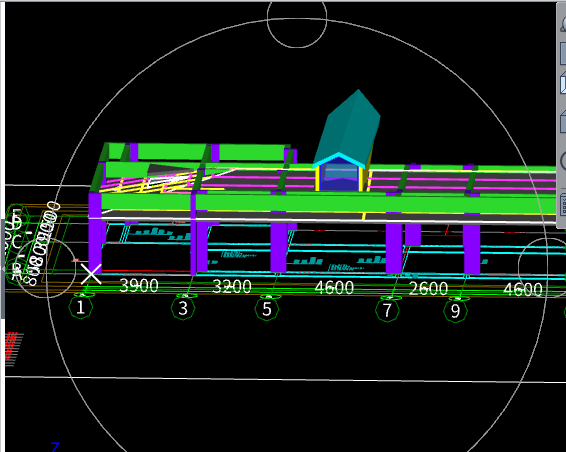The width and height of the screenshot is (566, 452).
Task: Select the 3900 dimension text
Action: click(139, 286)
